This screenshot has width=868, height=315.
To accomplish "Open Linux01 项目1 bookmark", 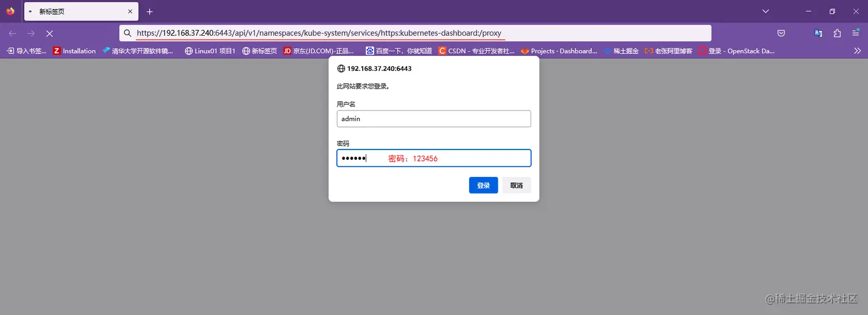I will pos(210,51).
